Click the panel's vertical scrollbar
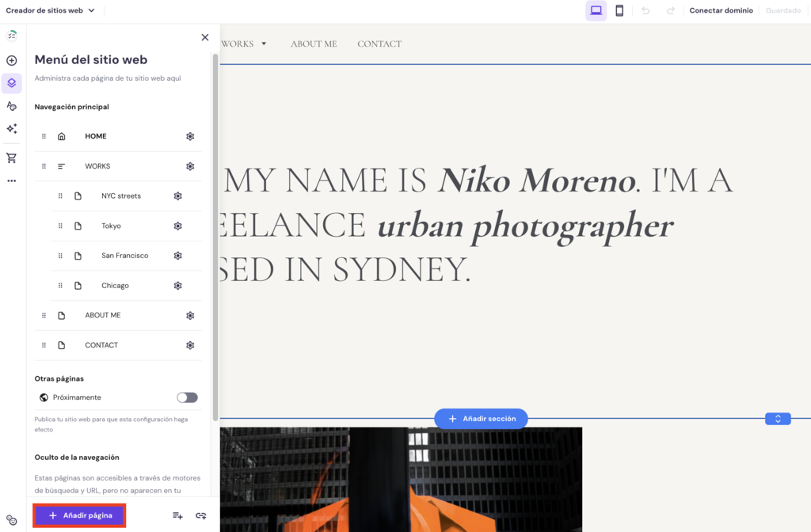This screenshot has width=811, height=532. coord(215,237)
